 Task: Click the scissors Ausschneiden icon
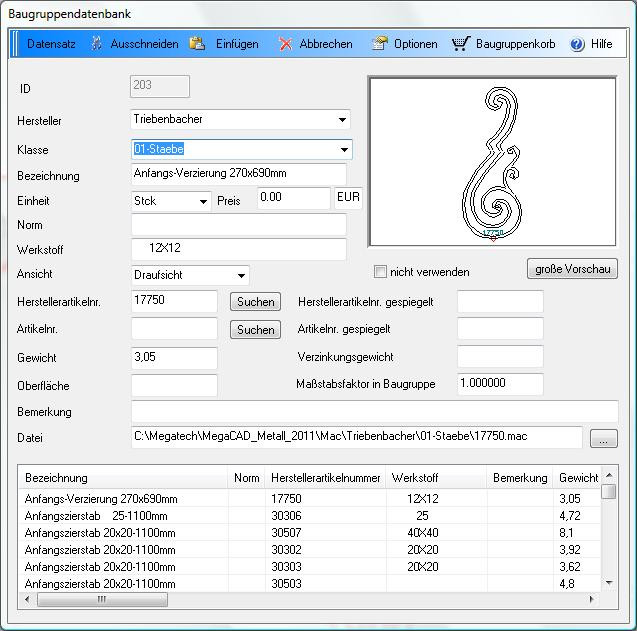(97, 44)
